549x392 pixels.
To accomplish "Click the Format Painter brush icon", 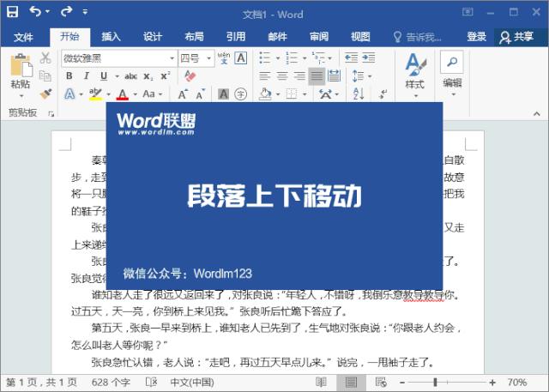I will (45, 93).
